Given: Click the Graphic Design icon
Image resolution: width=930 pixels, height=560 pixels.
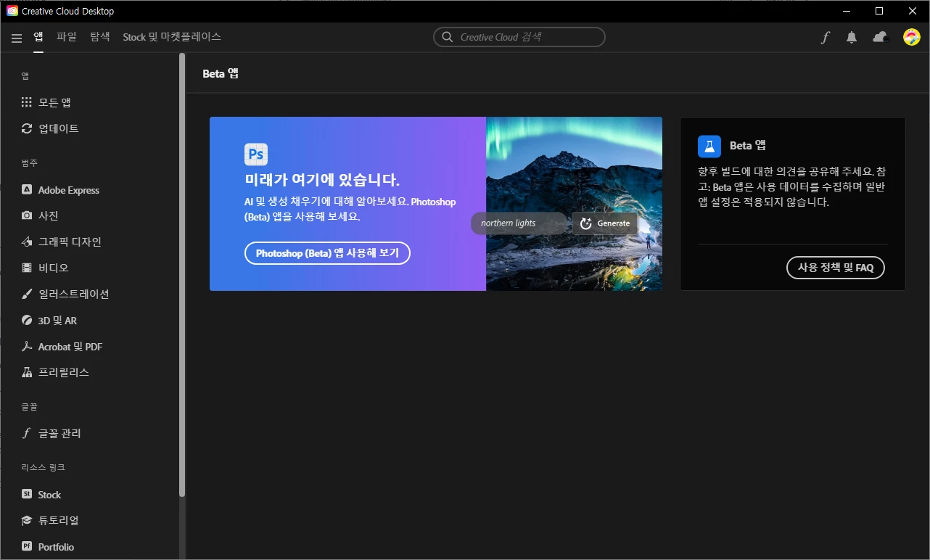Looking at the screenshot, I should click(x=27, y=242).
